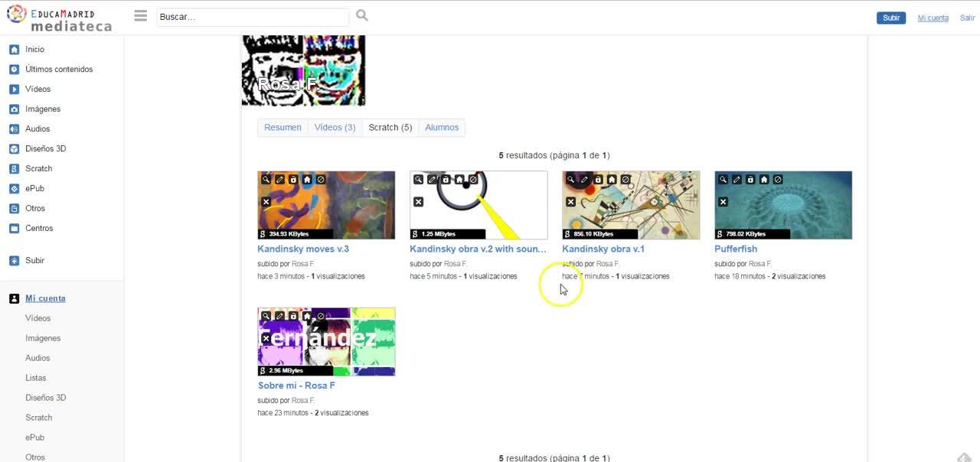
Task: Delete Pufferfish with its X icon
Action: 723,202
